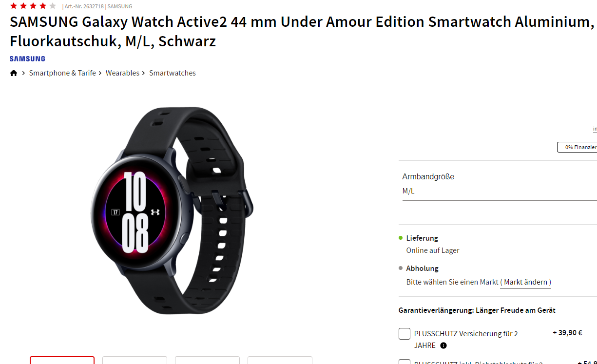This screenshot has width=597, height=364.
Task: Open Smartphone & Tarife breadcrumb
Action: click(62, 73)
